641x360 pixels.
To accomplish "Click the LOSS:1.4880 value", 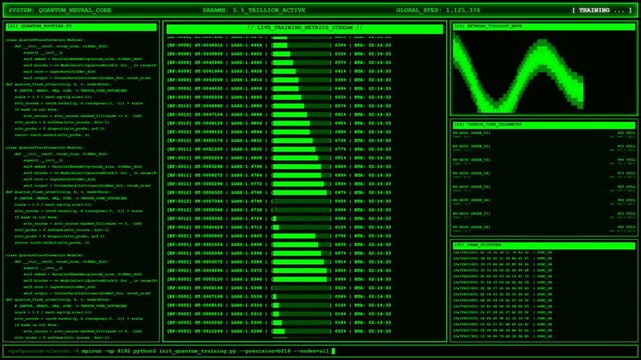I will (247, 106).
